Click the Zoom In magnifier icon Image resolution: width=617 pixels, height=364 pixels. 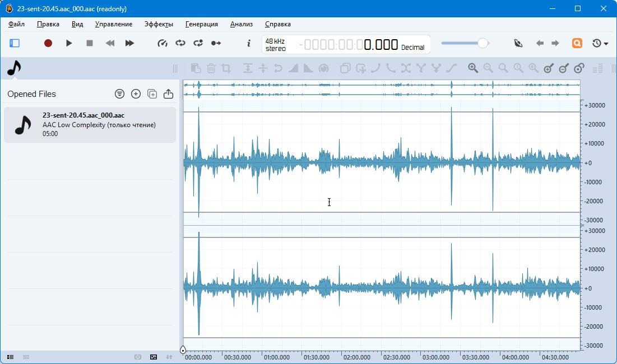(473, 68)
